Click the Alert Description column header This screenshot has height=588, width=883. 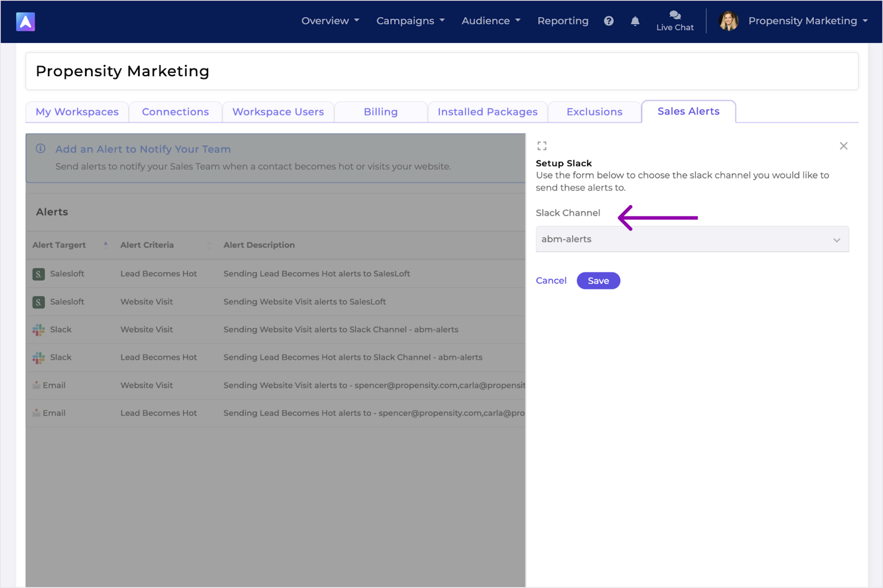(x=259, y=245)
